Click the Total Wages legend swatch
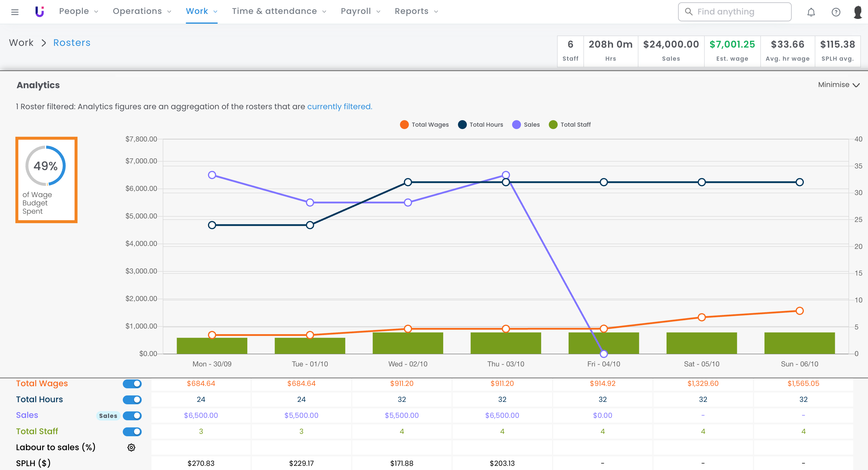868x470 pixels. [x=404, y=125]
